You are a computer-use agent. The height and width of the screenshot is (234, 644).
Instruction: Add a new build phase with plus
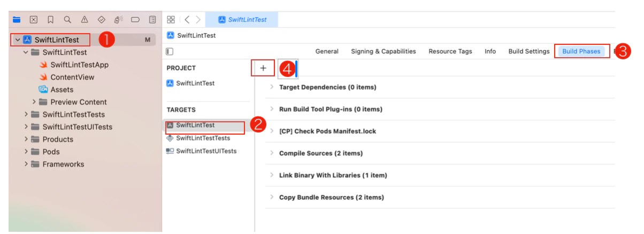click(263, 68)
